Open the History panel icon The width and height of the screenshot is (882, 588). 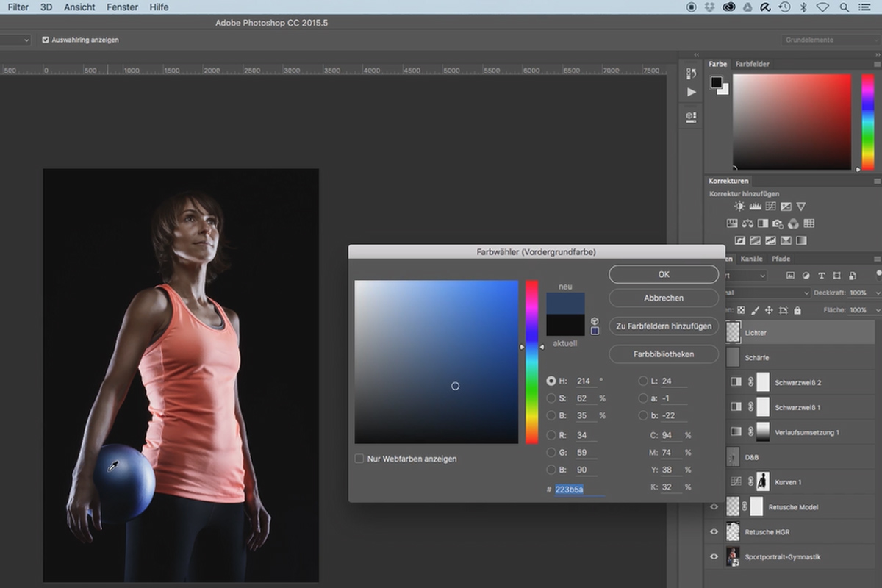click(691, 73)
